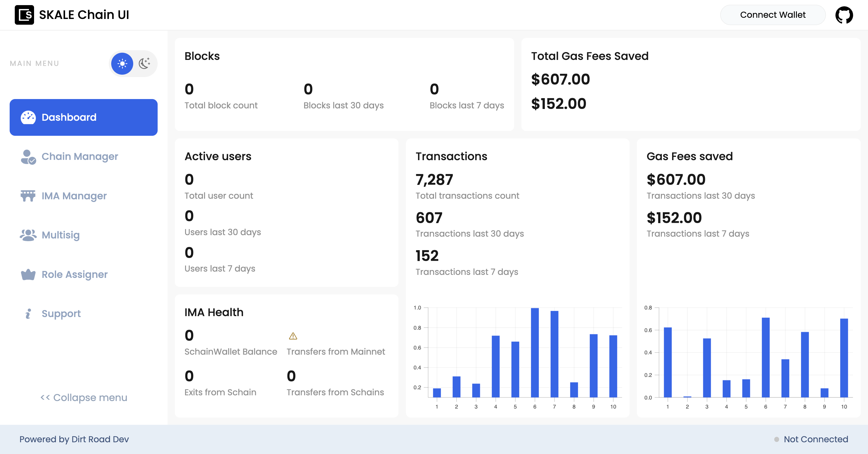Click the Active users heading

click(218, 156)
